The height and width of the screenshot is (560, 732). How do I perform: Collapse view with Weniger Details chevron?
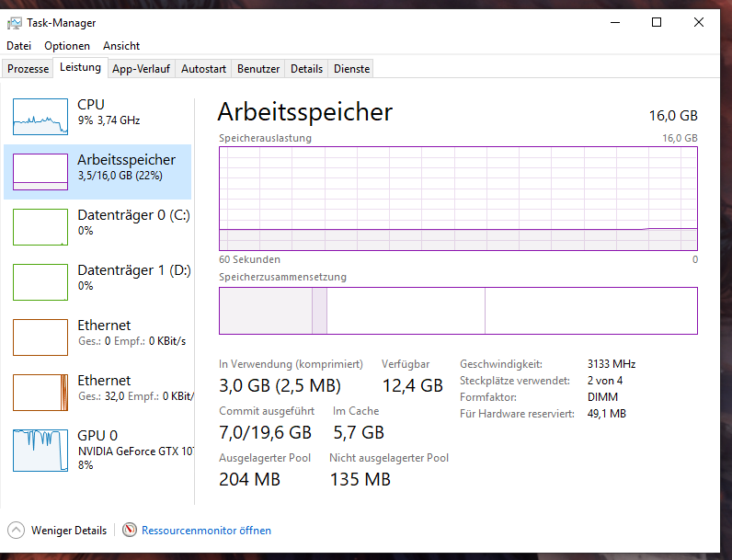(x=17, y=531)
